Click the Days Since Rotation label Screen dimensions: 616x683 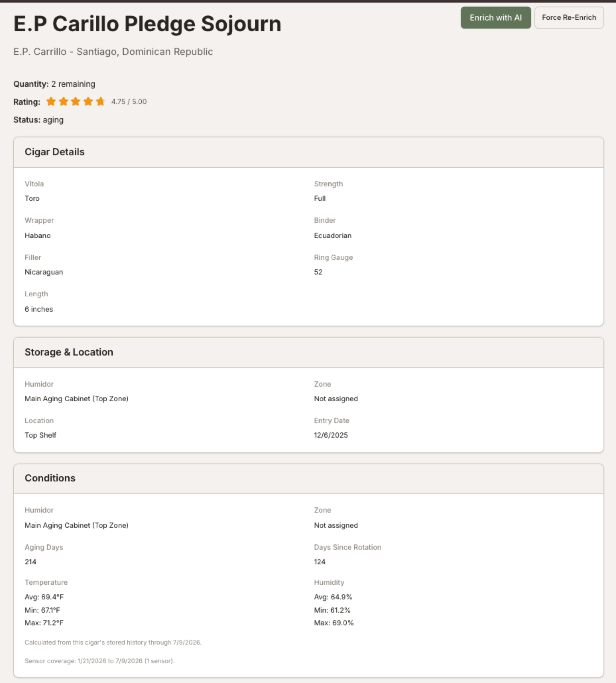tap(347, 547)
